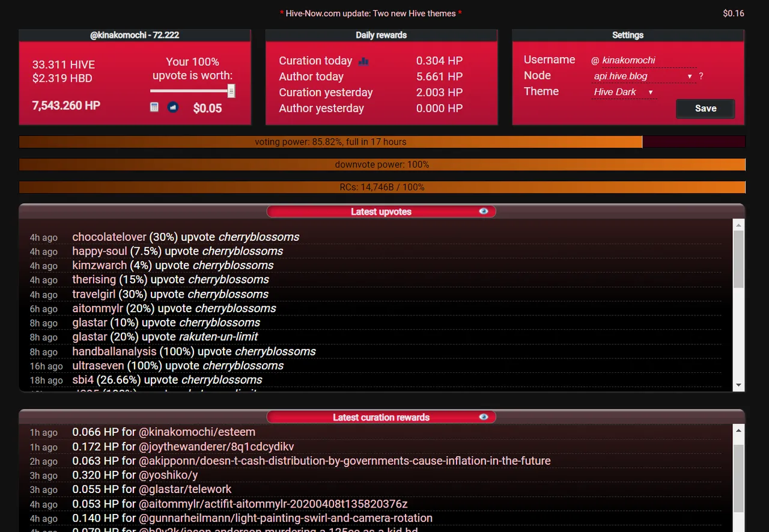The height and width of the screenshot is (532, 769).
Task: Open voter happy-soul in upvotes list
Action: coord(100,251)
